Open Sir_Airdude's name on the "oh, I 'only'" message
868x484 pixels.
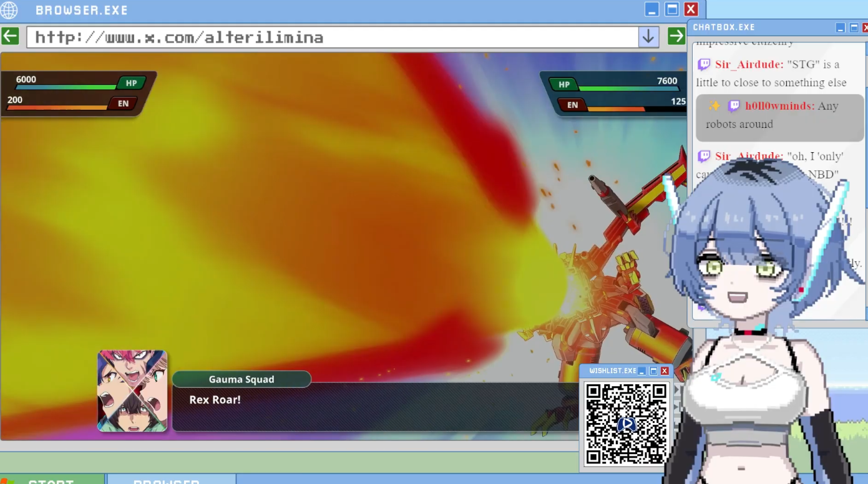(749, 156)
